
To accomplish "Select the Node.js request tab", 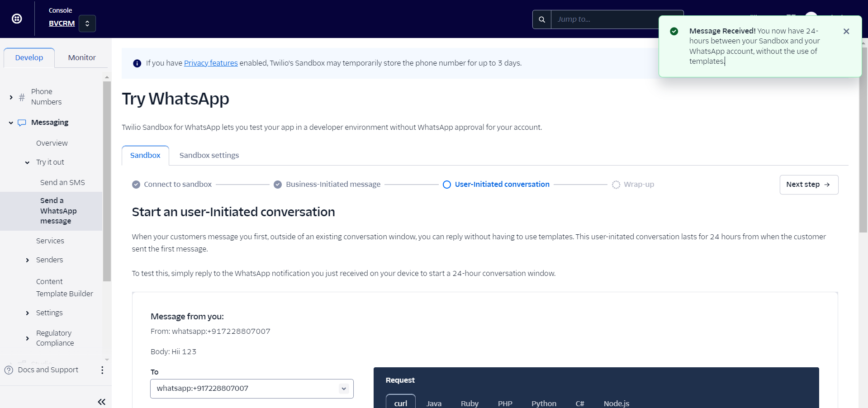I will [x=617, y=403].
